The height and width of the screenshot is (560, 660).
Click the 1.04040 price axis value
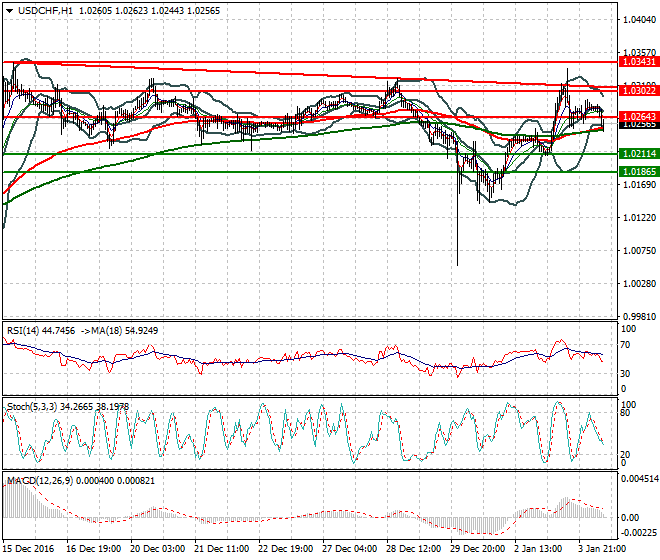tap(639, 19)
